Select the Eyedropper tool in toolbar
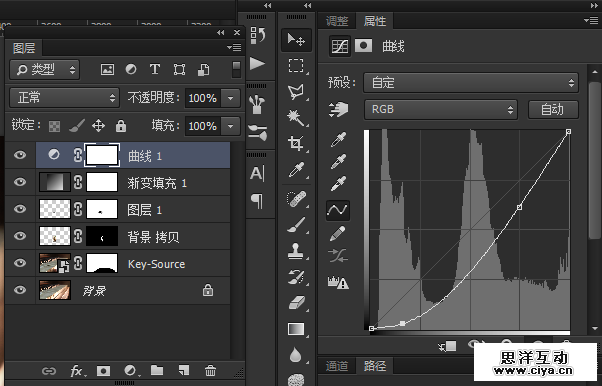The width and height of the screenshot is (602, 386). (296, 169)
